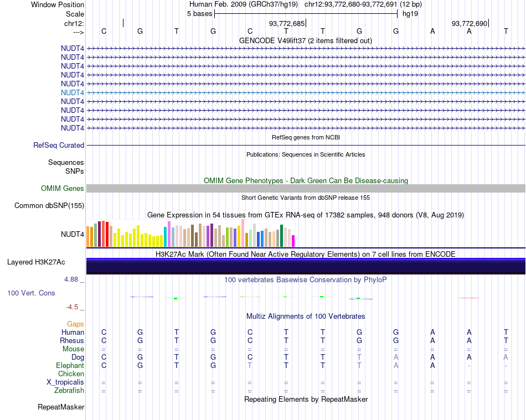
Task: Click the orange 'Gaps' label
Action: point(75,324)
